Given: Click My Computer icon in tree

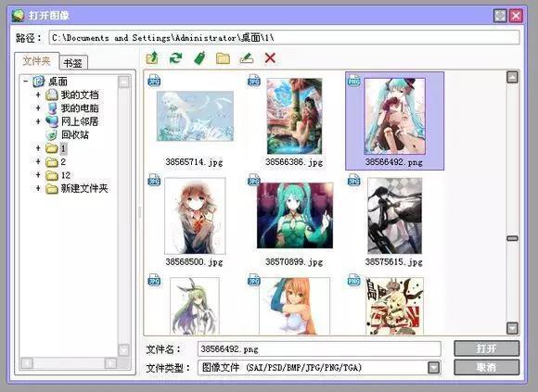Looking at the screenshot, I should click(x=51, y=107).
